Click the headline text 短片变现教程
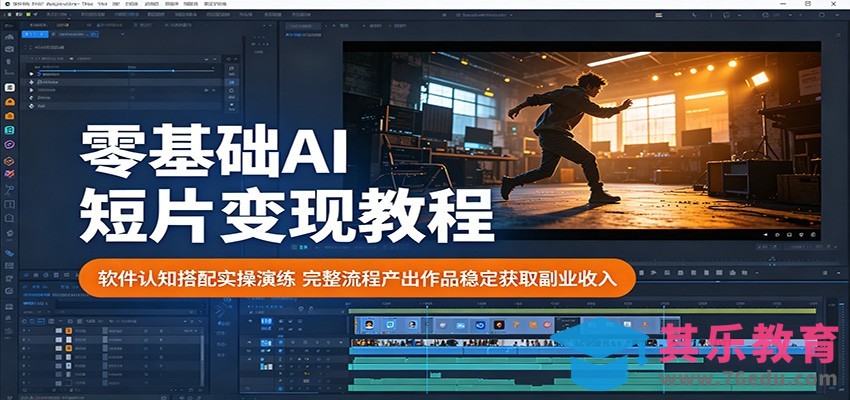This screenshot has width=850, height=400. [286, 217]
